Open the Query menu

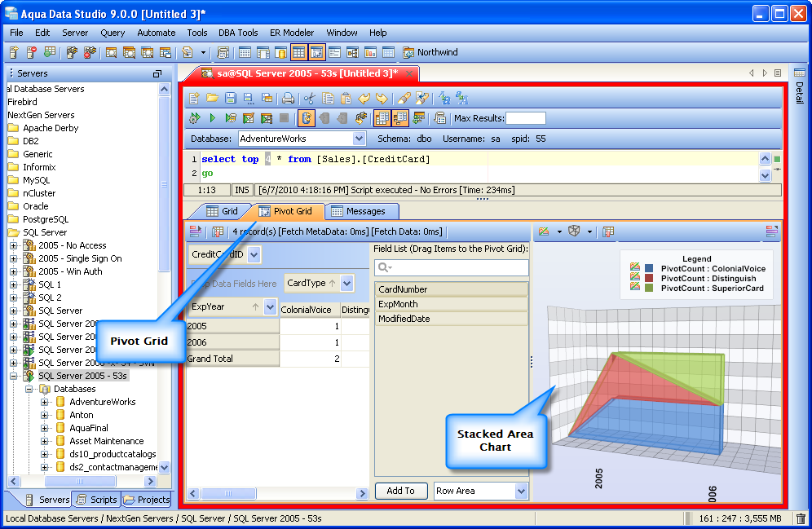point(113,33)
